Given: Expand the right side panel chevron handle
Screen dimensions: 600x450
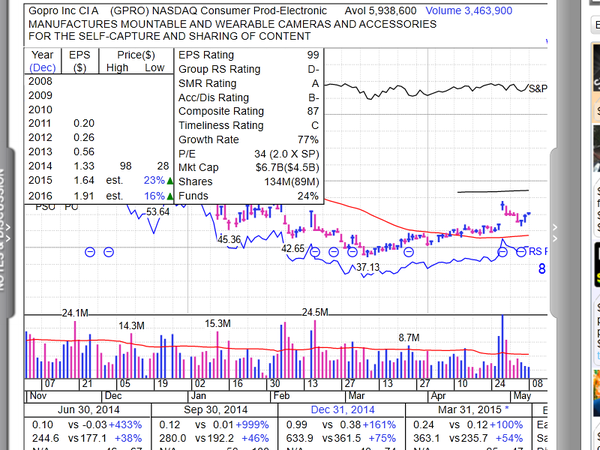Looking at the screenshot, I should coord(555,233).
